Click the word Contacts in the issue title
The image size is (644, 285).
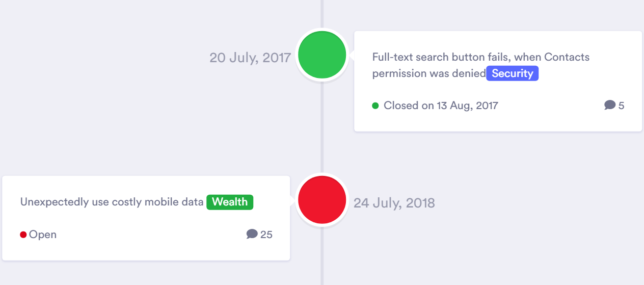tap(567, 57)
